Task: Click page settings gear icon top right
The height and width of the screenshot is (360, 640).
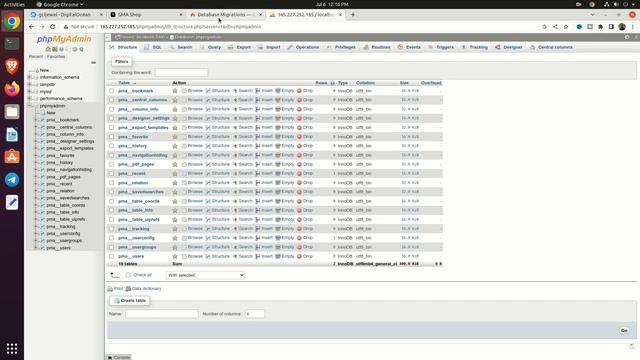Action: point(627,37)
